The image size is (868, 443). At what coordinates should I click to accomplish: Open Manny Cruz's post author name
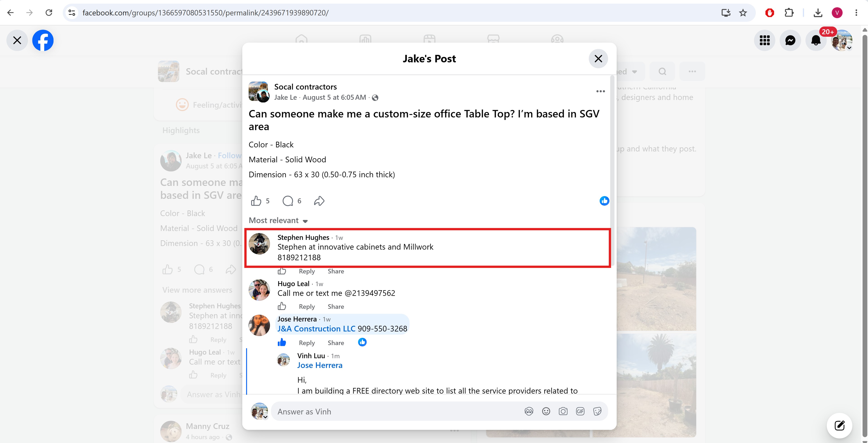(x=208, y=426)
